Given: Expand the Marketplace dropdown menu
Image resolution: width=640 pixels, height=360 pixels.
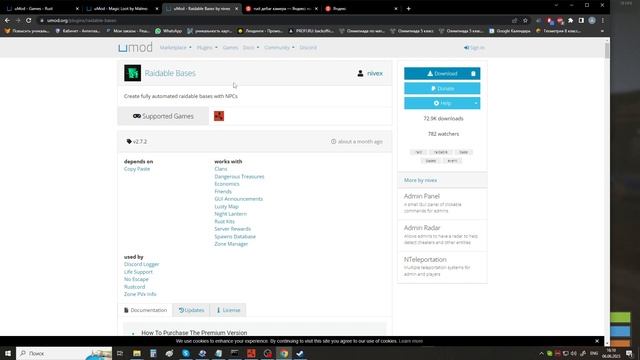Looking at the screenshot, I should [176, 48].
